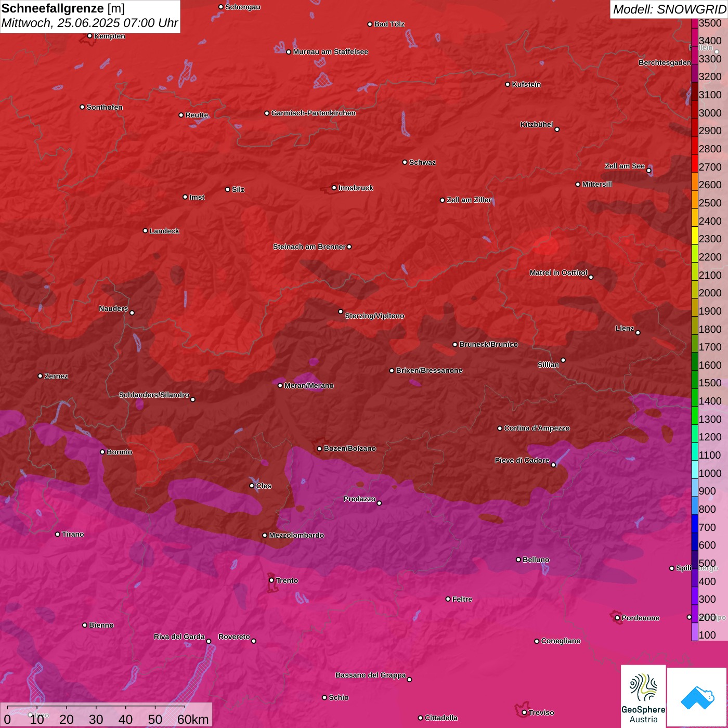The image size is (728, 728).
Task: Click the "Brixen/Bressanone" label
Action: pyautogui.click(x=429, y=370)
